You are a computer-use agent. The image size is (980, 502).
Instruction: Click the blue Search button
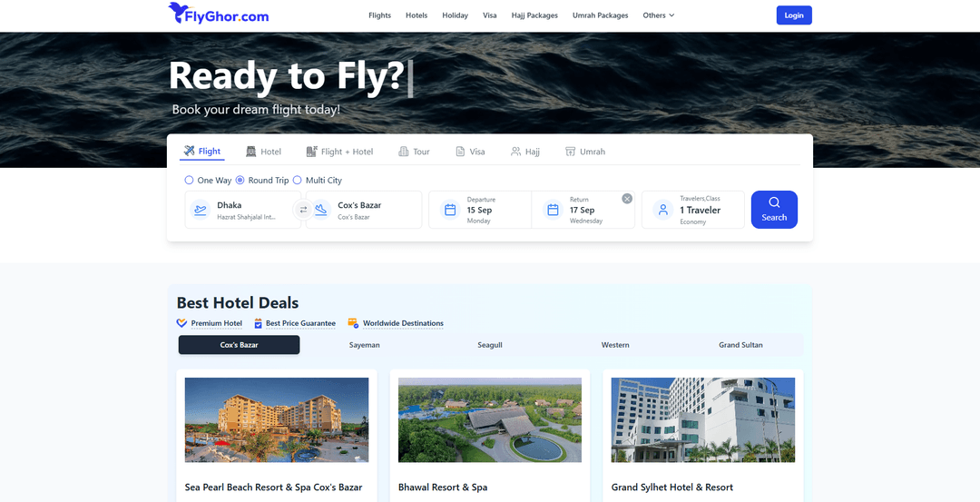[774, 210]
